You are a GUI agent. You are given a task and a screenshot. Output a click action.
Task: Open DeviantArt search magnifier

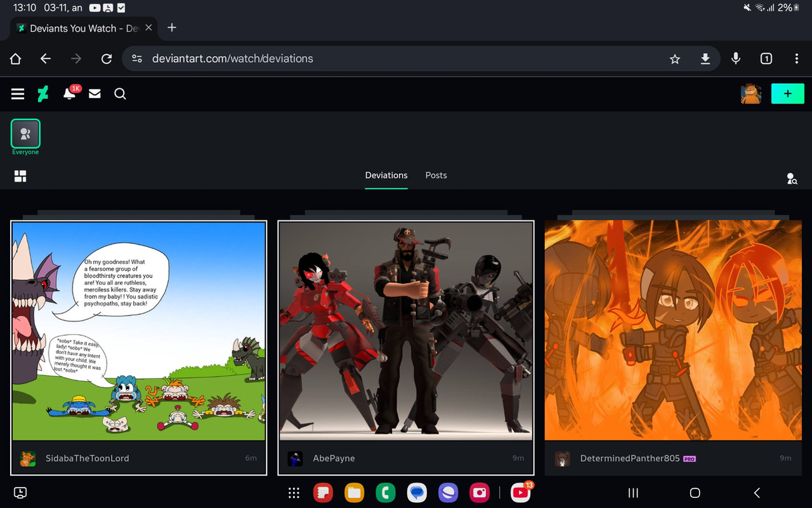(x=120, y=94)
